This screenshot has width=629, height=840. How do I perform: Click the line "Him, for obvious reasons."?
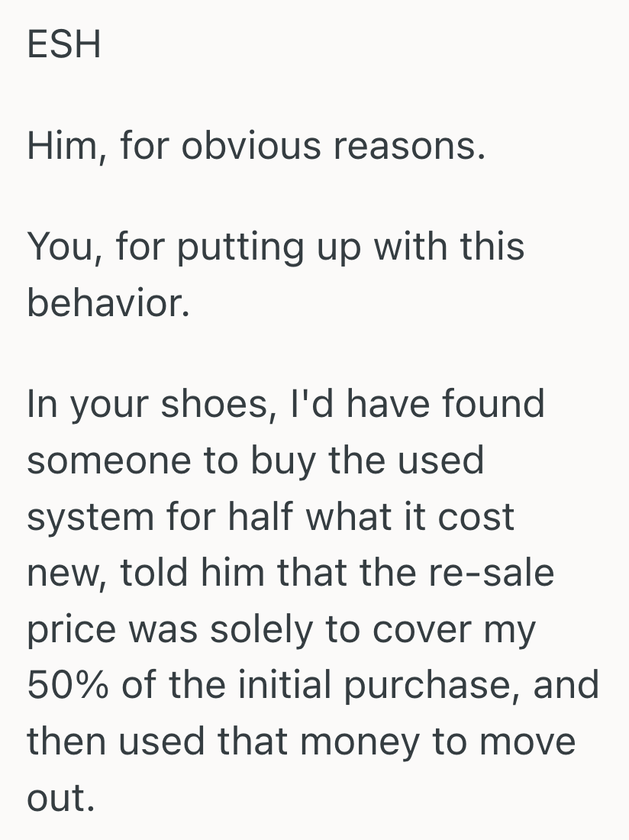click(256, 145)
